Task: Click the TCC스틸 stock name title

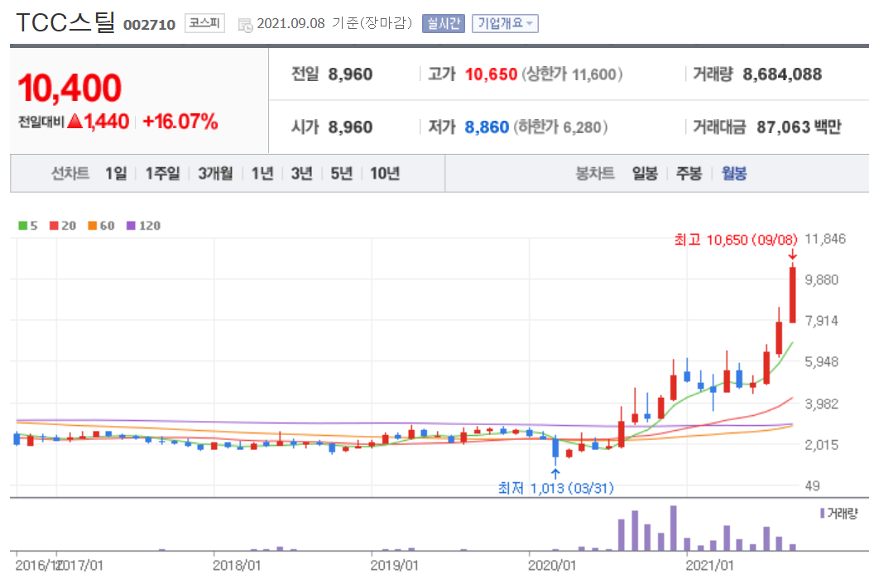Action: [65, 22]
